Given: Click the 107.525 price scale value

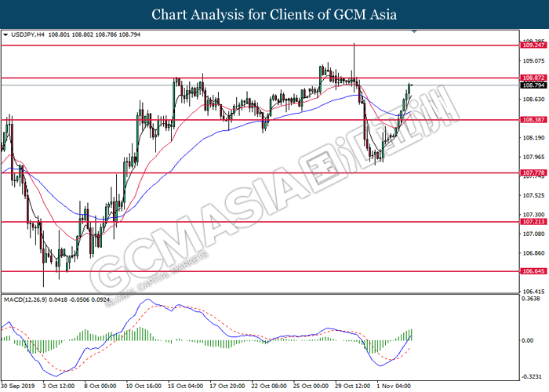Looking at the screenshot, I should click(533, 195).
